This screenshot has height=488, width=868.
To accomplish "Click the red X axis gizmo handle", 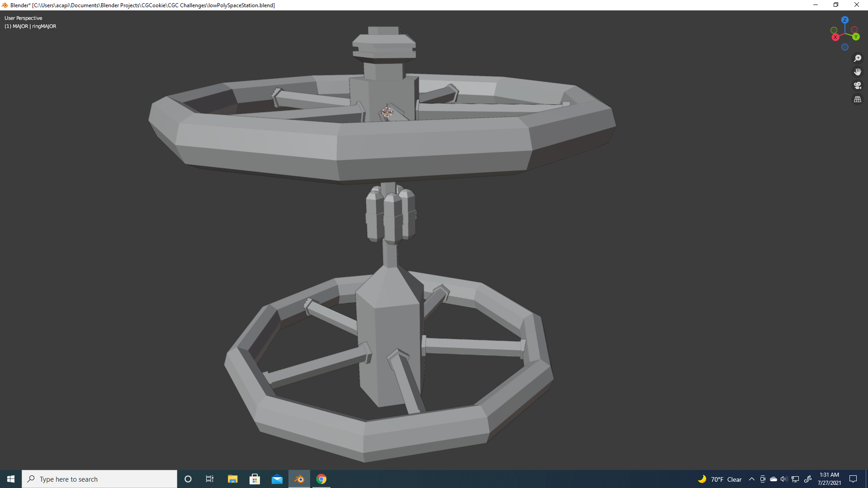I will coord(835,37).
